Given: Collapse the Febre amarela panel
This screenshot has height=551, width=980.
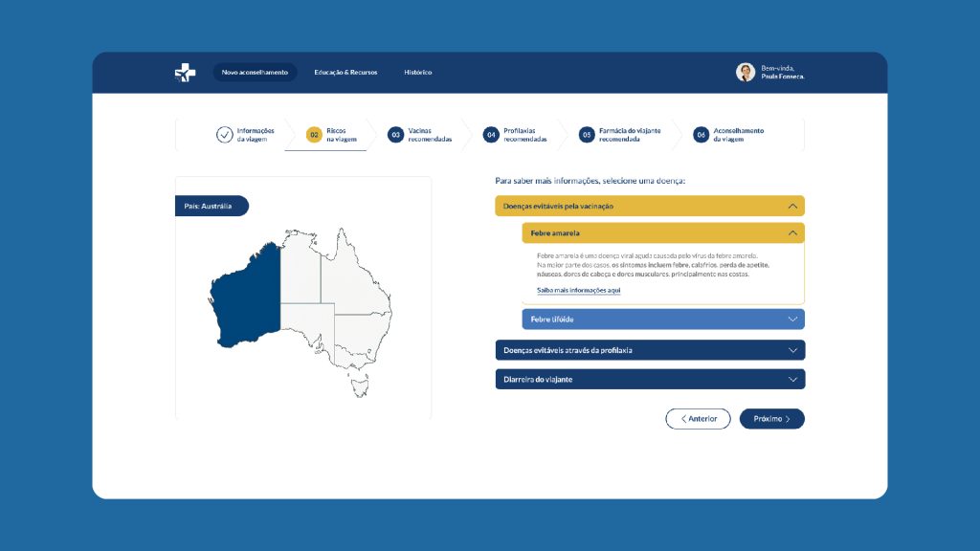Looking at the screenshot, I should pyautogui.click(x=791, y=232).
